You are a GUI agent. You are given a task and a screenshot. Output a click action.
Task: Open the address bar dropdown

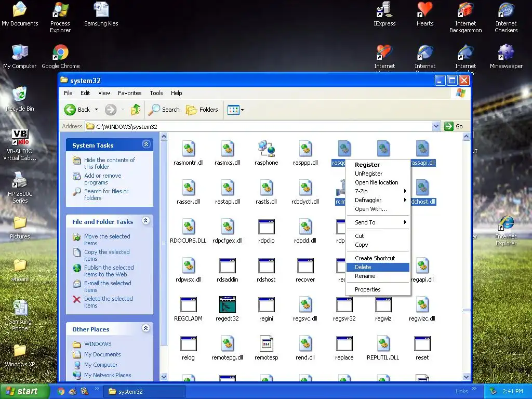pyautogui.click(x=436, y=127)
